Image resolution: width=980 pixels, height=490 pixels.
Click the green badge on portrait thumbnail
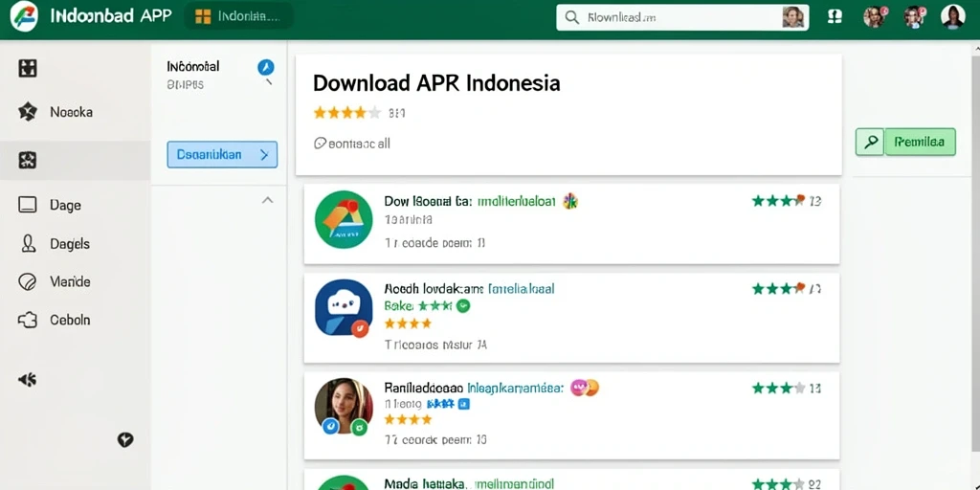(x=359, y=428)
